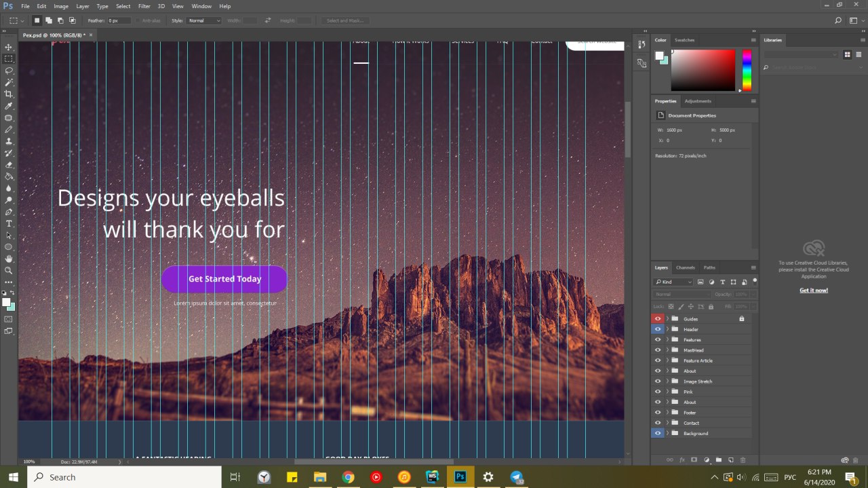Select the Hand tool
Viewport: 868px width, 488px height.
(x=9, y=259)
